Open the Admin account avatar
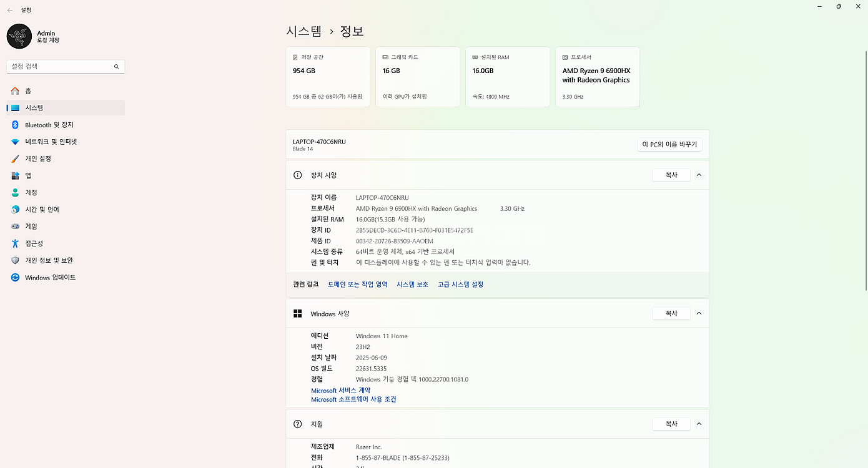Viewport: 868px width, 468px height. (x=19, y=36)
